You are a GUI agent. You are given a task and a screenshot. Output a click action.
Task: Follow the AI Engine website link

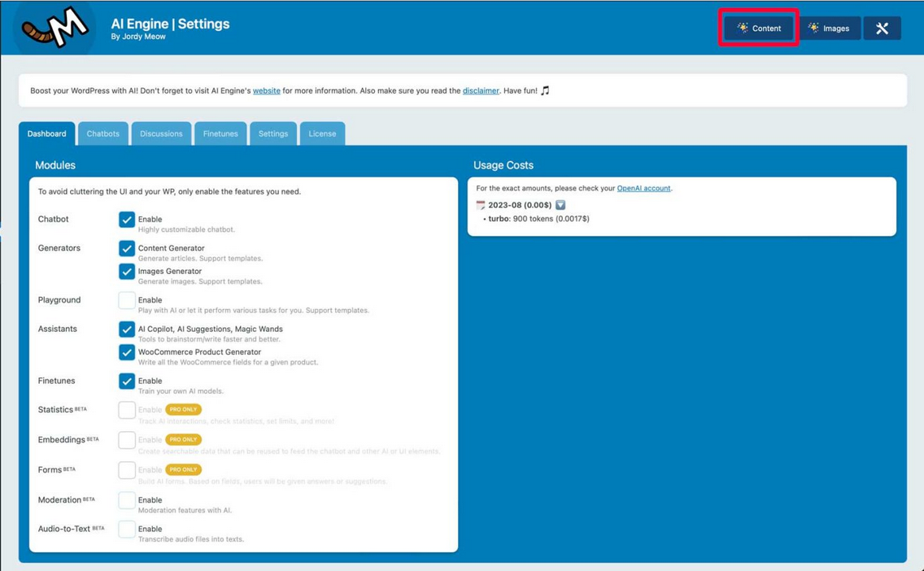[266, 91]
